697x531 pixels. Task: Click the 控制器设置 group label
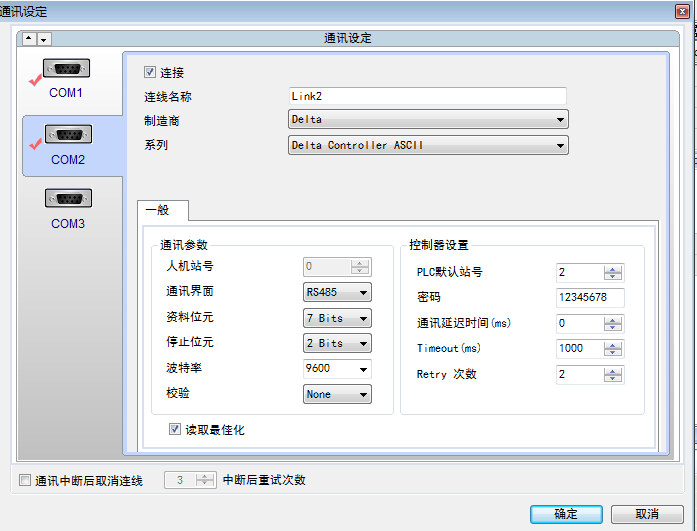tap(439, 244)
